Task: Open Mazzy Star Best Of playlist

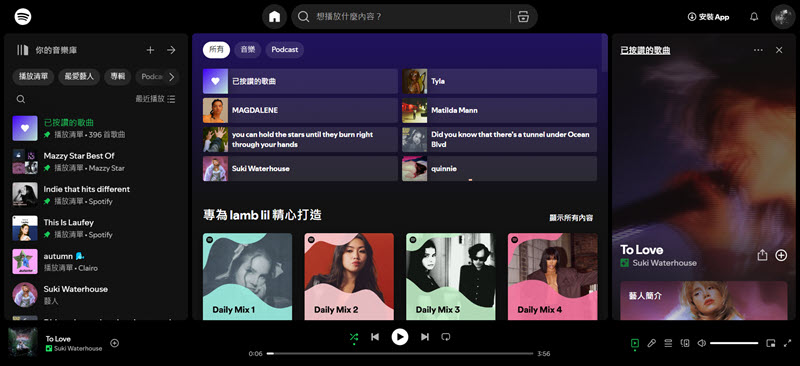Action: [96, 161]
